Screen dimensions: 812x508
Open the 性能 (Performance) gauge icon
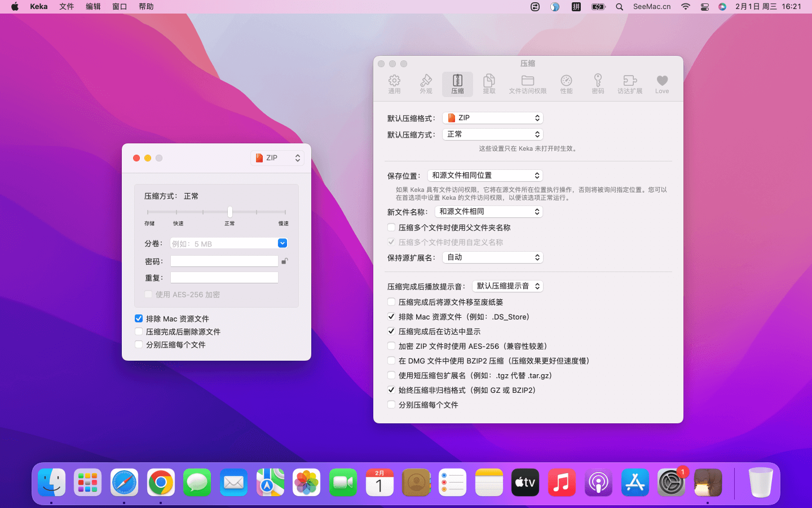point(566,84)
